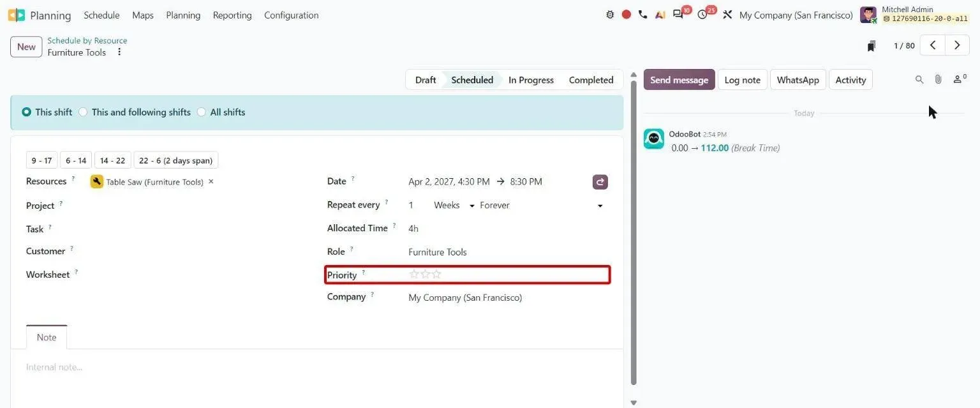Open the Maps menu
Viewport: 980px width, 408px height.
[143, 15]
